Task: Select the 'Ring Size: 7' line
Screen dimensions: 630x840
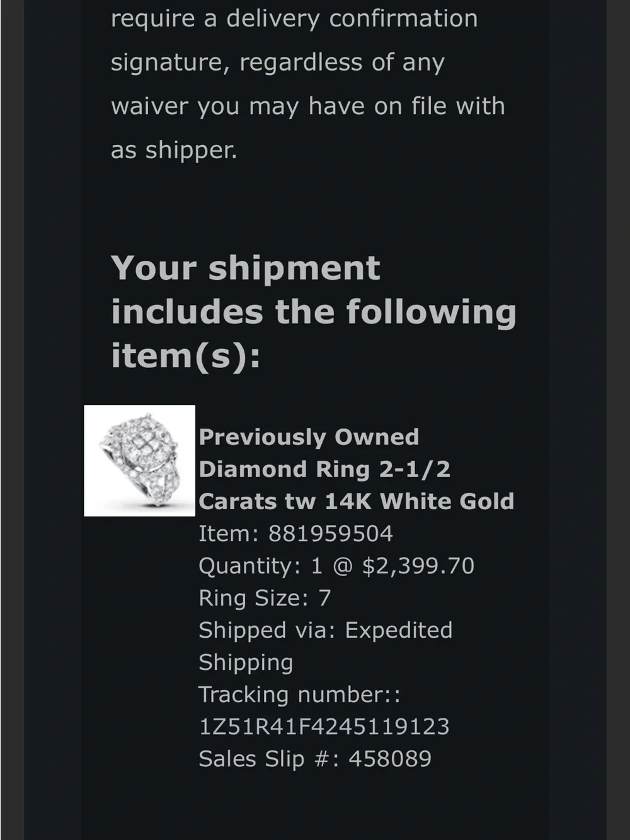Action: pos(265,598)
